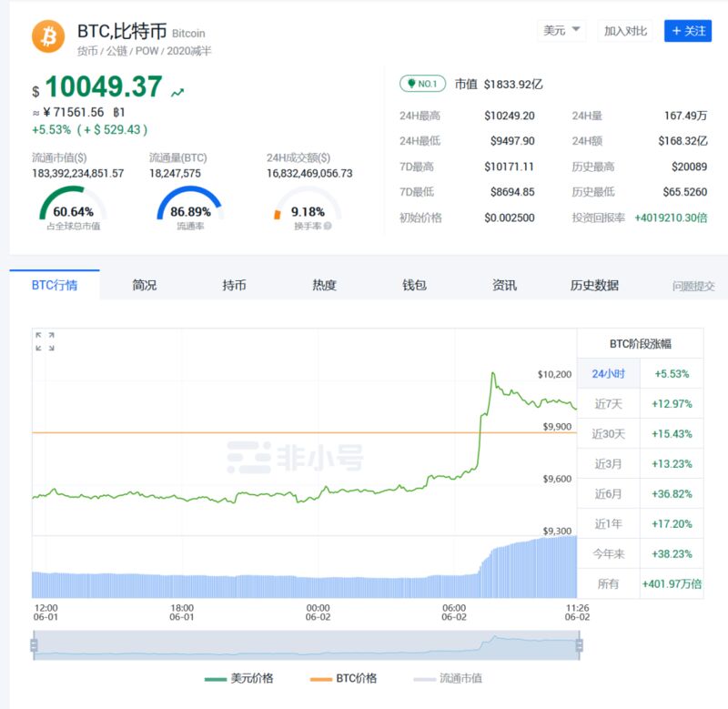Select the 24小时 period row
The height and width of the screenshot is (709, 728).
(x=641, y=373)
